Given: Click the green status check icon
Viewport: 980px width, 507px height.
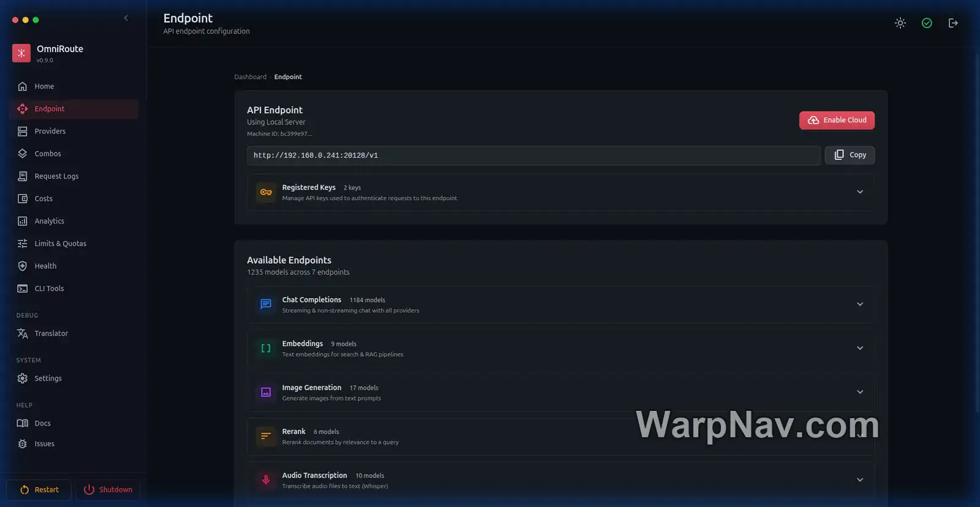Looking at the screenshot, I should (x=927, y=23).
